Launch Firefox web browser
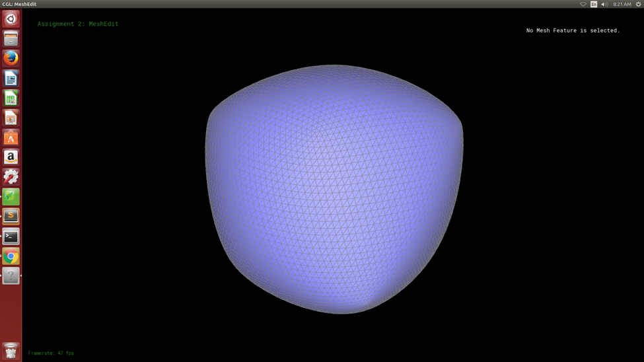644x362 pixels. (11, 58)
